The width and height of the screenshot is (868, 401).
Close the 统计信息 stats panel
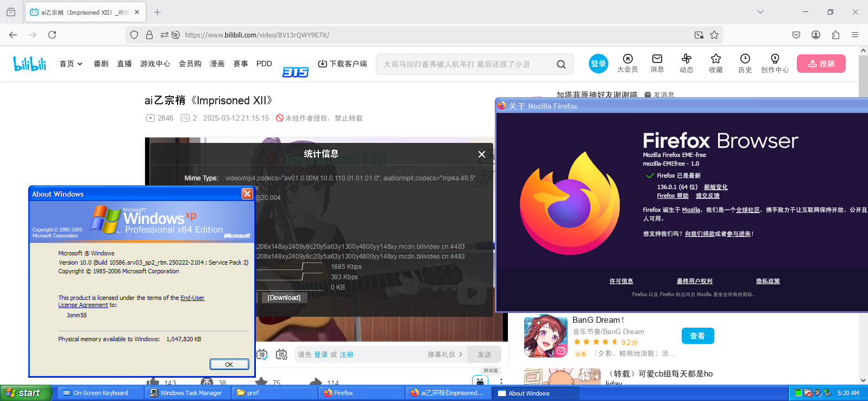coord(481,154)
